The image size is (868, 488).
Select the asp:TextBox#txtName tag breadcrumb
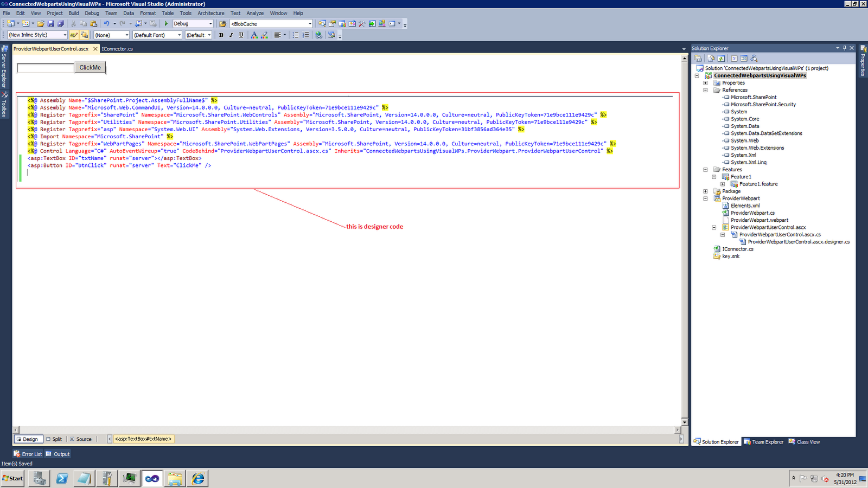tap(143, 439)
